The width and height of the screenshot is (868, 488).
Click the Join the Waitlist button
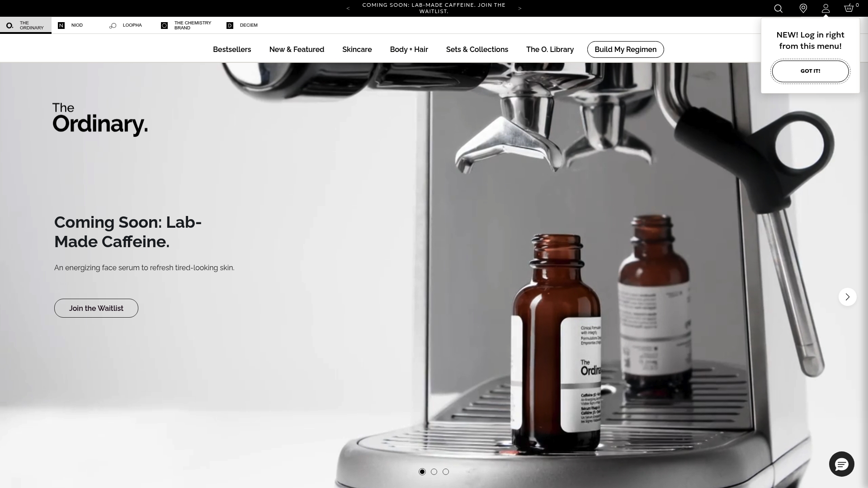point(96,308)
